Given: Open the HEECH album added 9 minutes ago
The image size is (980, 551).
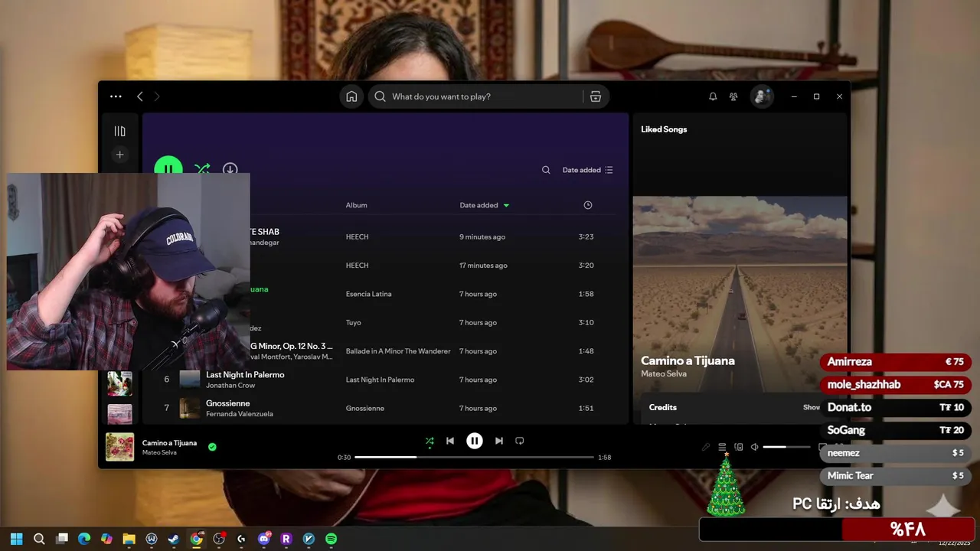Looking at the screenshot, I should 357,237.
